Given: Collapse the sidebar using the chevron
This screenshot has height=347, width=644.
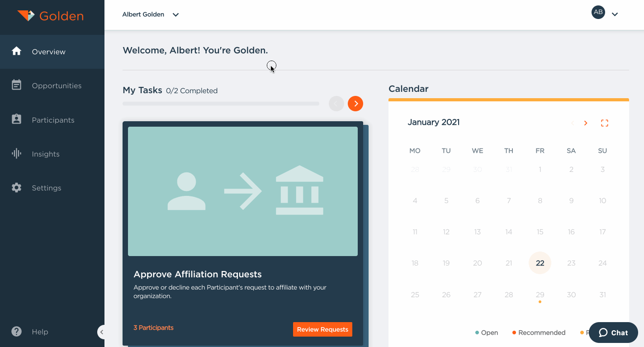Looking at the screenshot, I should click(102, 332).
